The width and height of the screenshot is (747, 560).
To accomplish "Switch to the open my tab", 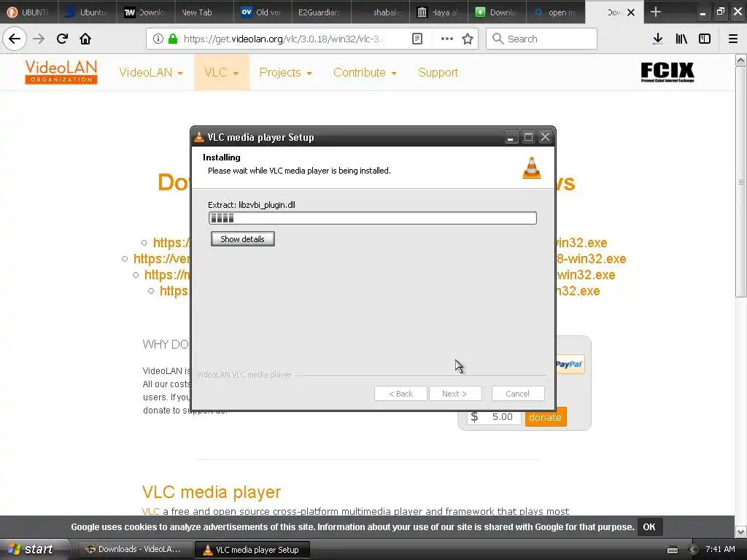I will click(x=555, y=12).
